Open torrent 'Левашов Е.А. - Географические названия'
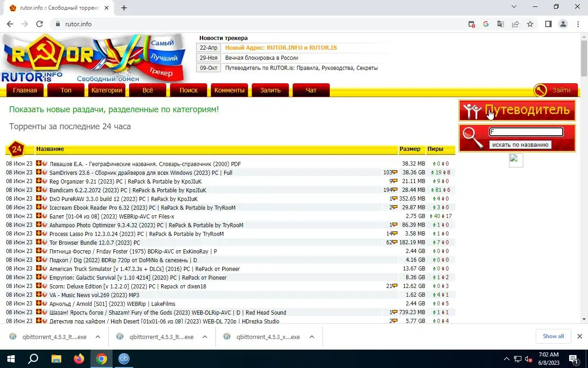 tap(145, 164)
